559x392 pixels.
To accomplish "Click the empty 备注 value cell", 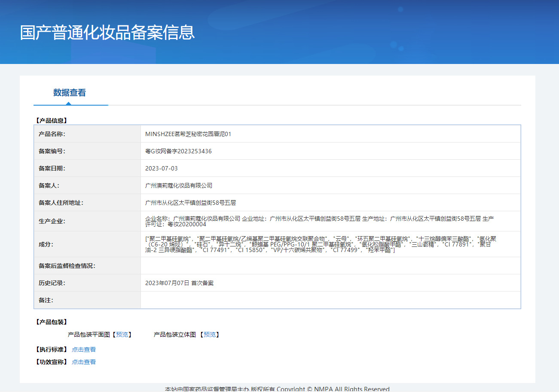I will pyautogui.click(x=330, y=300).
